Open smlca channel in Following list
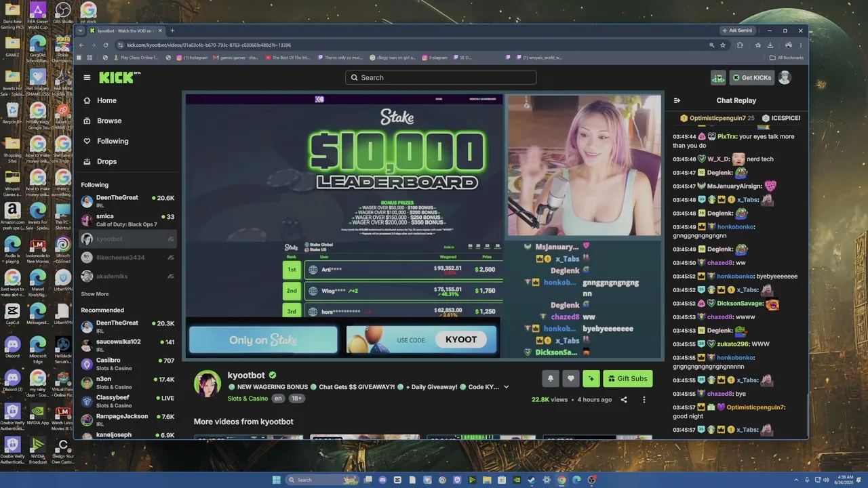 click(127, 220)
